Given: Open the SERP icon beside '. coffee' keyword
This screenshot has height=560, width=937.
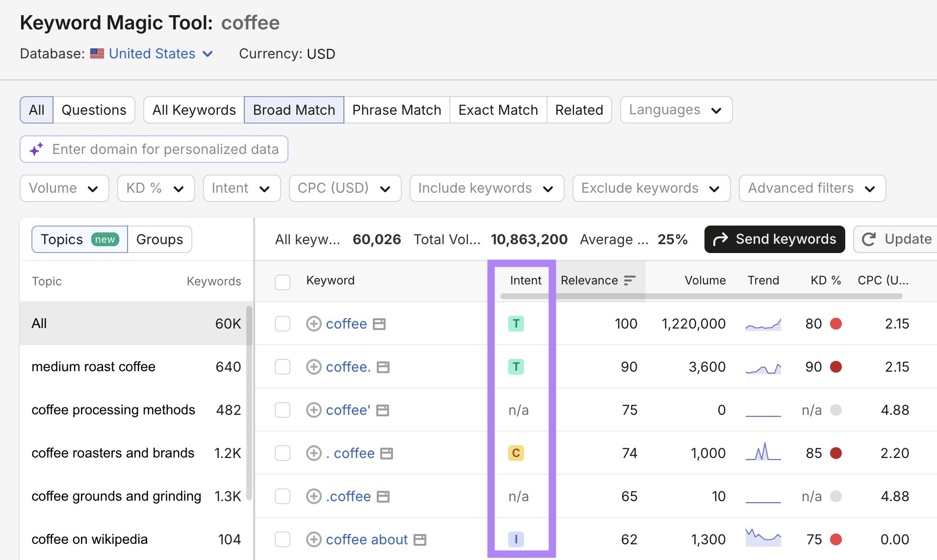Looking at the screenshot, I should point(387,454).
